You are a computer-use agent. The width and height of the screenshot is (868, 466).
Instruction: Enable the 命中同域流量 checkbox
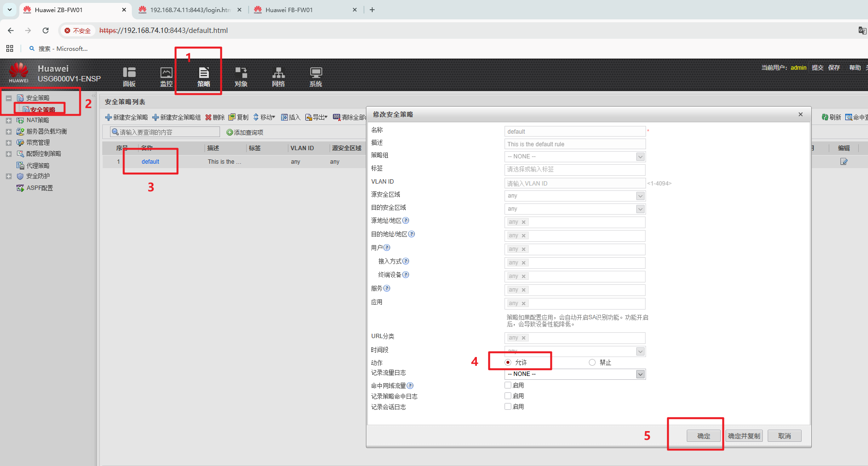pos(508,386)
